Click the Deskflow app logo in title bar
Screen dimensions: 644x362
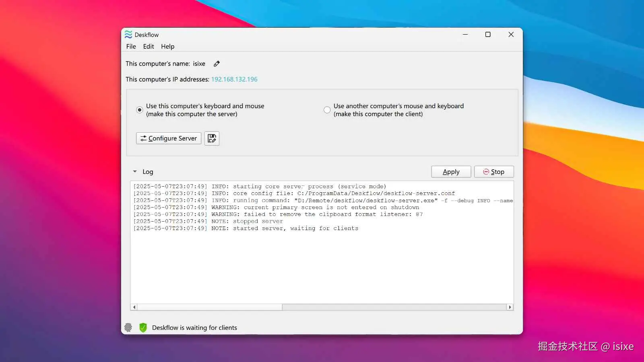coord(128,35)
